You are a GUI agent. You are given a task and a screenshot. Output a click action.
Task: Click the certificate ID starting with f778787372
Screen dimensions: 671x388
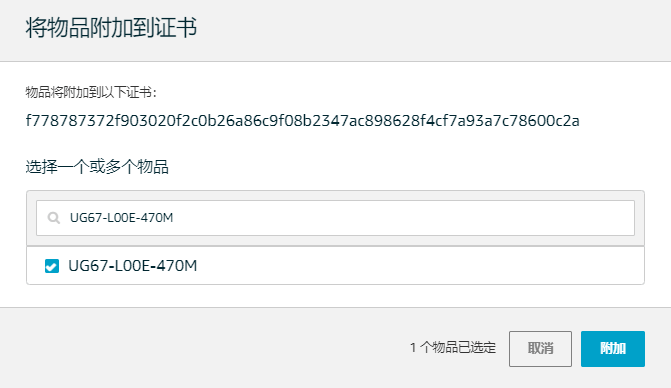point(303,121)
